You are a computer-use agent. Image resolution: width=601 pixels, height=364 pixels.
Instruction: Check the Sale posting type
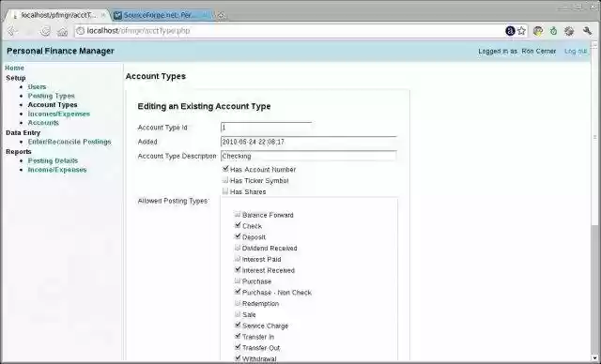pos(238,314)
